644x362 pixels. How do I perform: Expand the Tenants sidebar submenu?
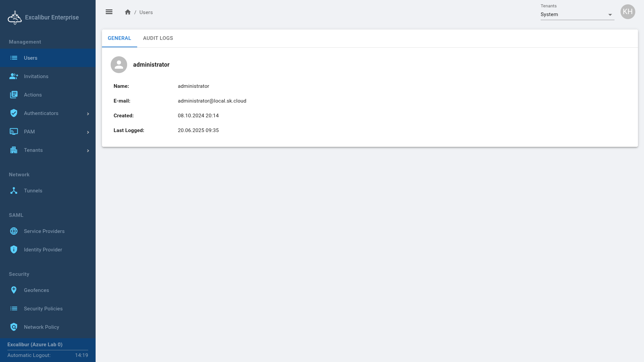pos(88,150)
